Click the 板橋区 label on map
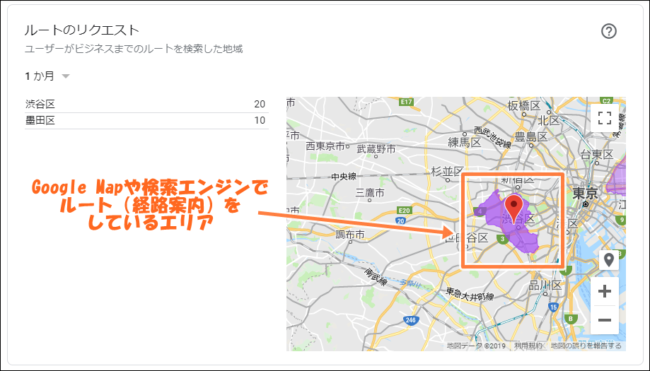 click(524, 105)
